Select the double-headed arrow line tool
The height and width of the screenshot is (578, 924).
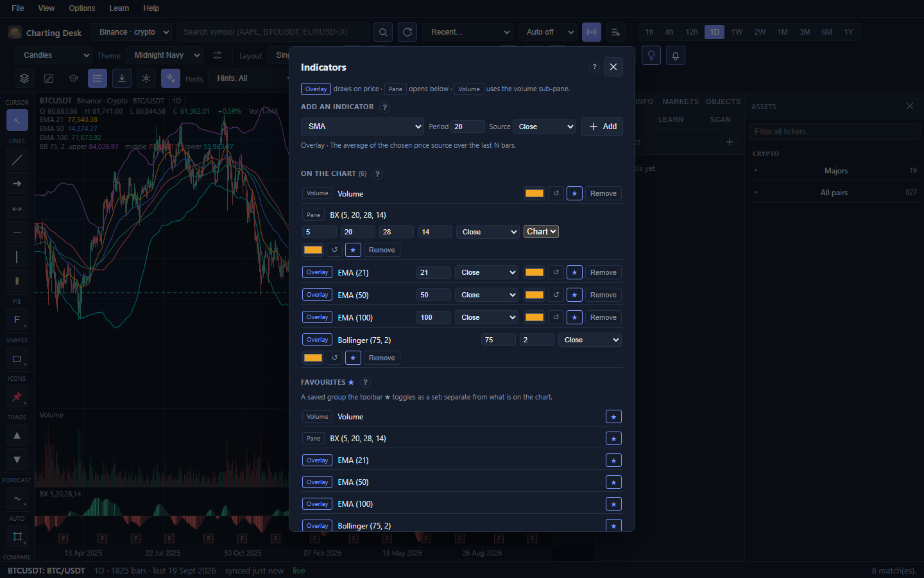[x=17, y=208]
